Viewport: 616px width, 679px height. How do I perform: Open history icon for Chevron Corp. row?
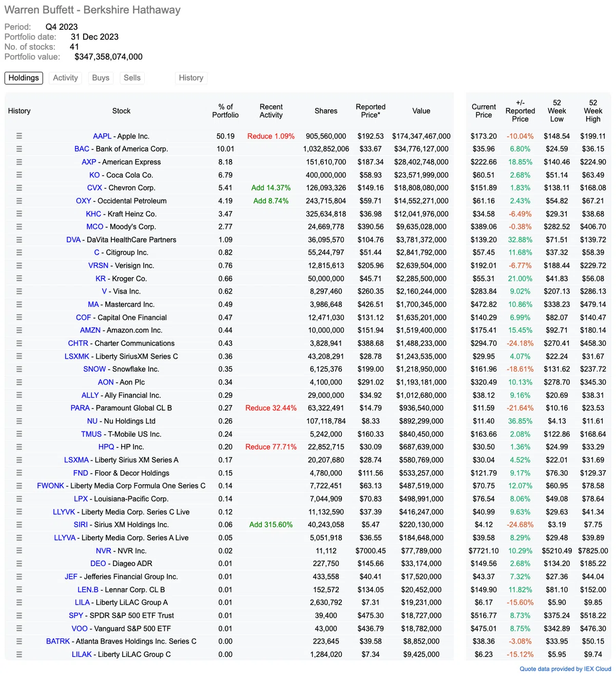tap(19, 188)
